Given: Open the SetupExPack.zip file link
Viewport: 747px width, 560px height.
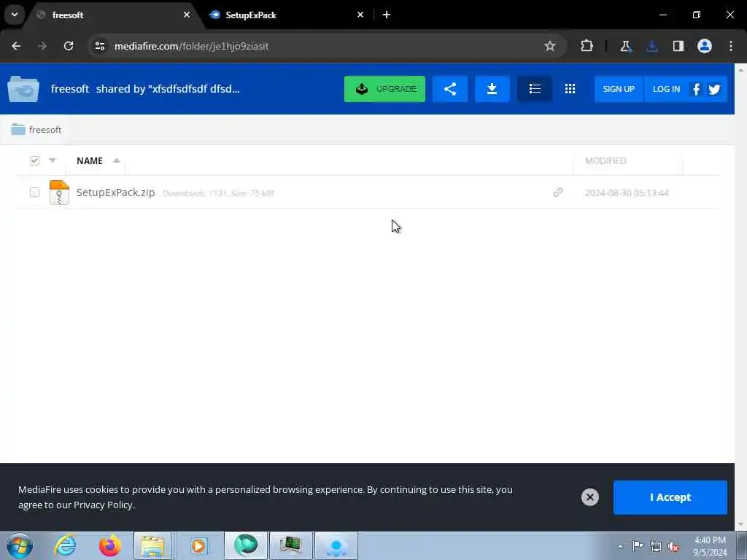Looking at the screenshot, I should pyautogui.click(x=116, y=192).
